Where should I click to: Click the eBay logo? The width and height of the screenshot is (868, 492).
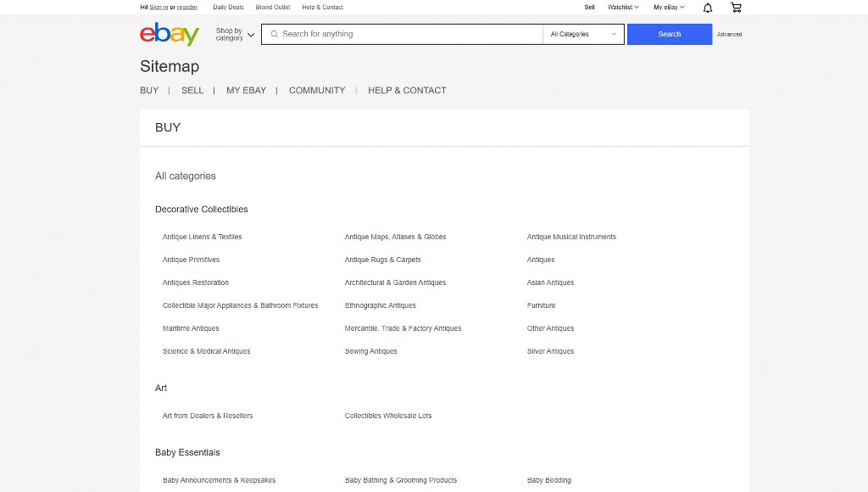coord(170,34)
